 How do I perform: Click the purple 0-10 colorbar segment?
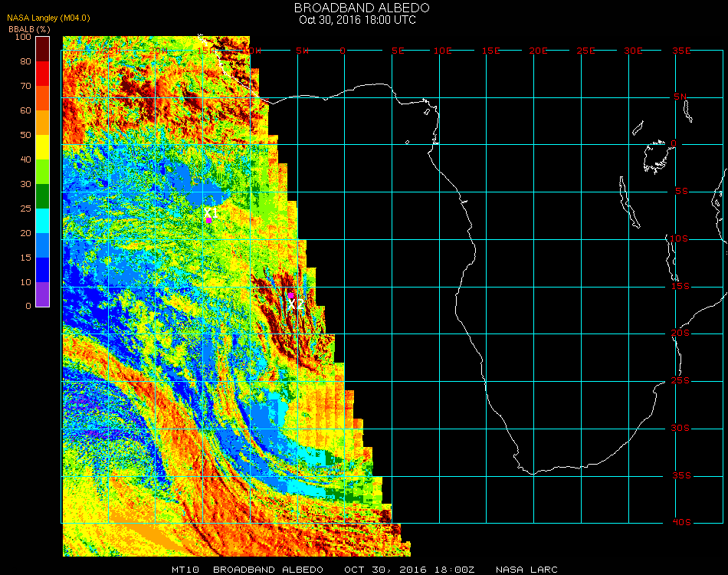tap(42, 294)
